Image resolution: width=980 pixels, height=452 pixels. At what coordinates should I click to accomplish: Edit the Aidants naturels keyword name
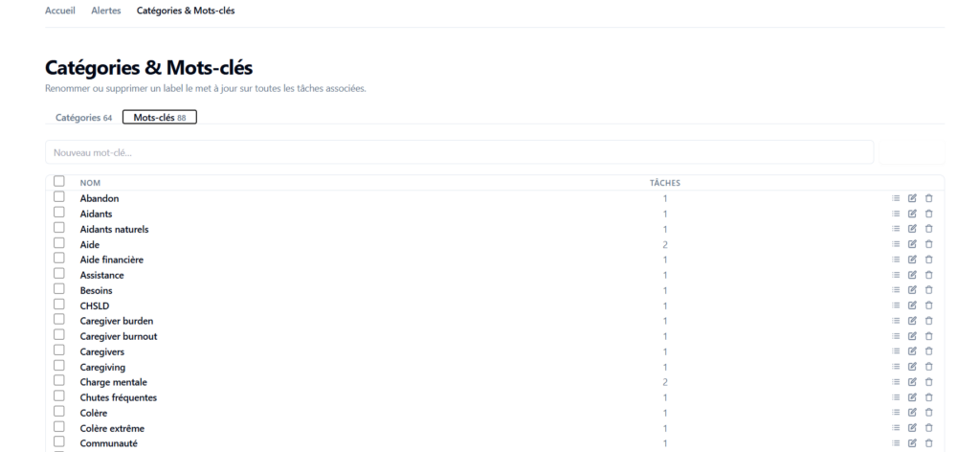tap(912, 229)
